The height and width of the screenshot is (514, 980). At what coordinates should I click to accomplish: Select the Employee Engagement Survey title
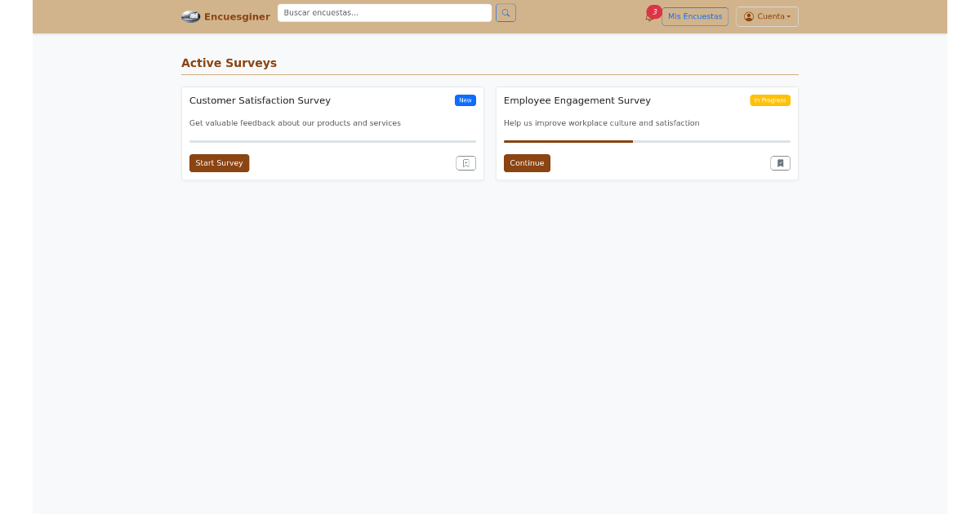click(x=577, y=100)
